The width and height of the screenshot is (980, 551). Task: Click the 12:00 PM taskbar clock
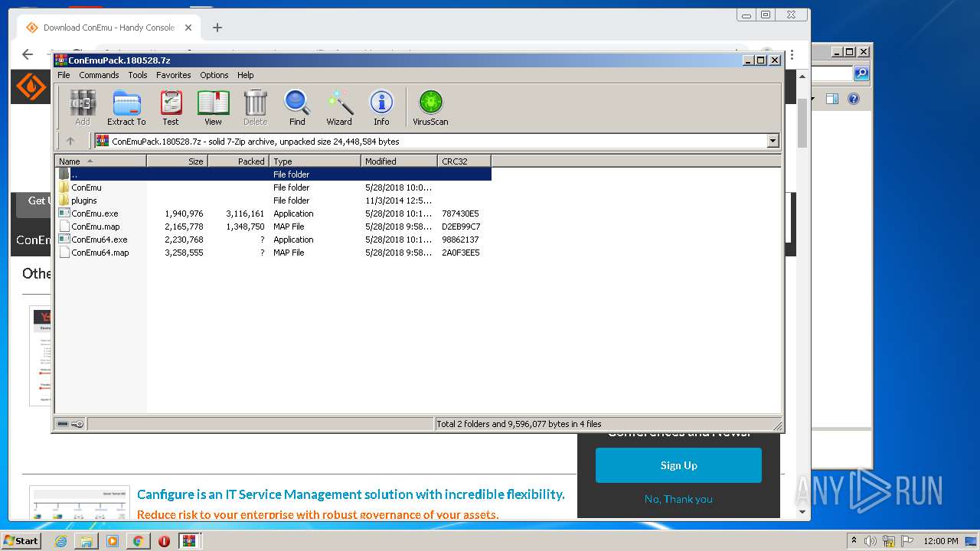coord(941,541)
